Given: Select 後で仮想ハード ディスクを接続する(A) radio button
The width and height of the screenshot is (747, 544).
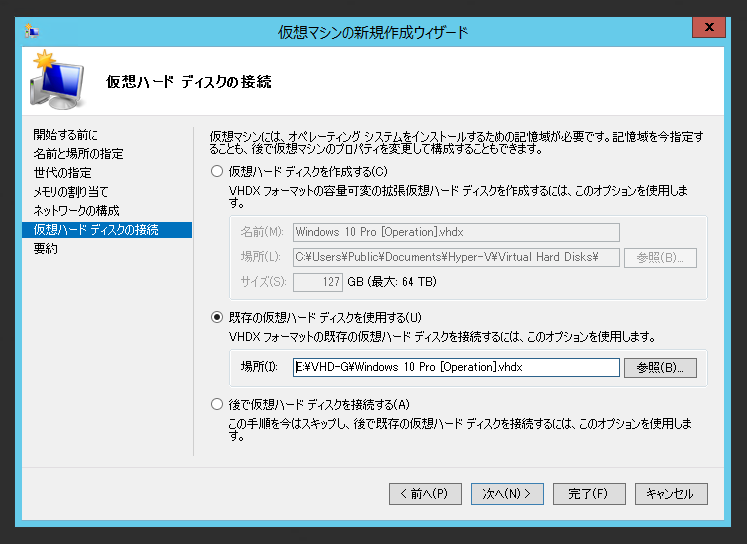Looking at the screenshot, I should coord(217,404).
